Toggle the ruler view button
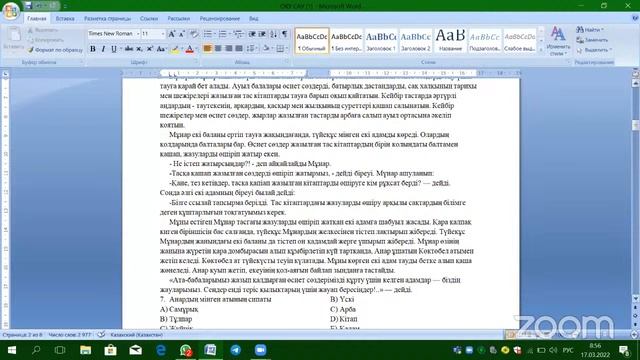640x360 pixels. 636,74
